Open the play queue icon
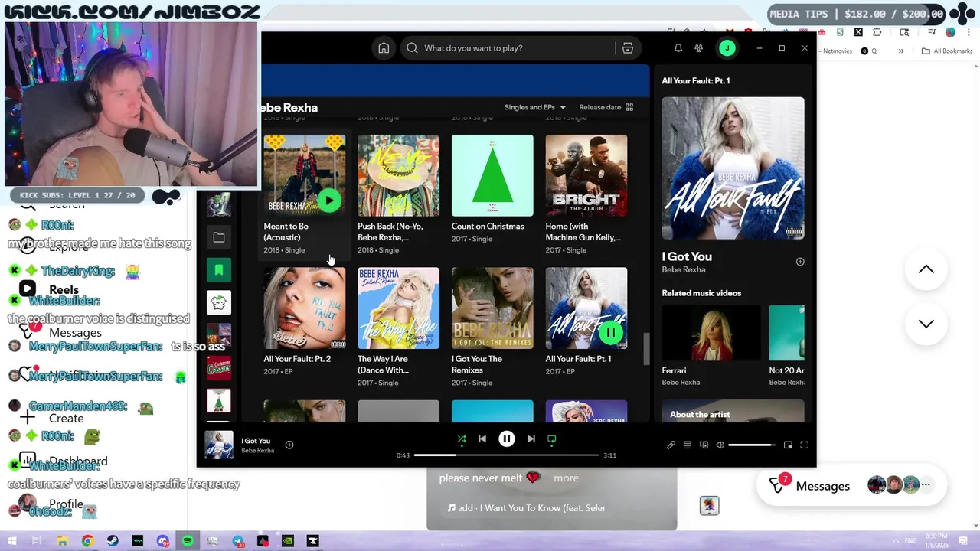The width and height of the screenshot is (980, 551). tap(688, 445)
